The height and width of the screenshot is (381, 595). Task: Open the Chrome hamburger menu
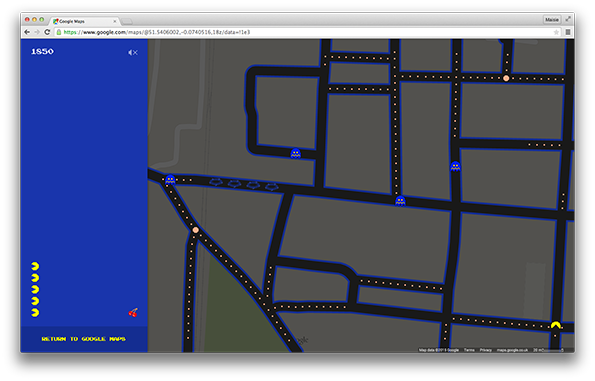[x=568, y=32]
